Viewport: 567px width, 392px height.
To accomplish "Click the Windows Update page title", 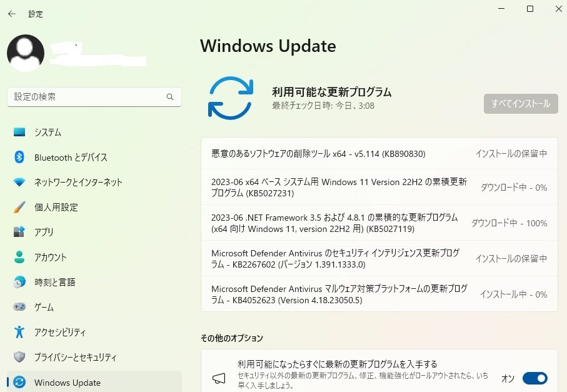I will point(268,46).
